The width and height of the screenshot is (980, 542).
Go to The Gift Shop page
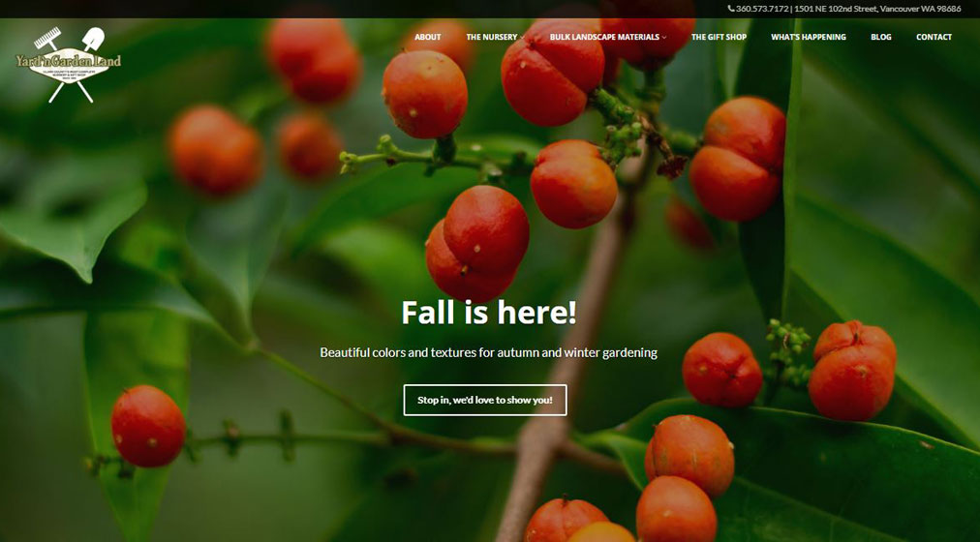pyautogui.click(x=719, y=37)
